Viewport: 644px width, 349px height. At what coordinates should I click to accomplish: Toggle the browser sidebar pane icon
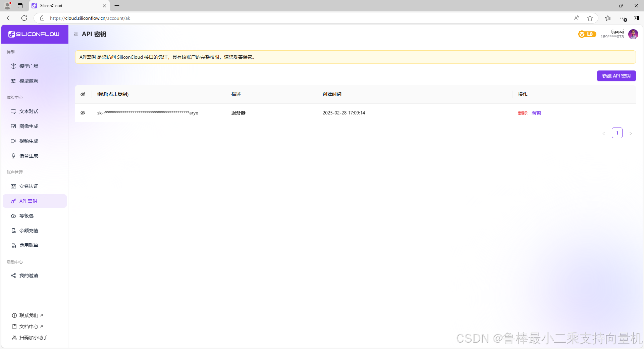636,18
